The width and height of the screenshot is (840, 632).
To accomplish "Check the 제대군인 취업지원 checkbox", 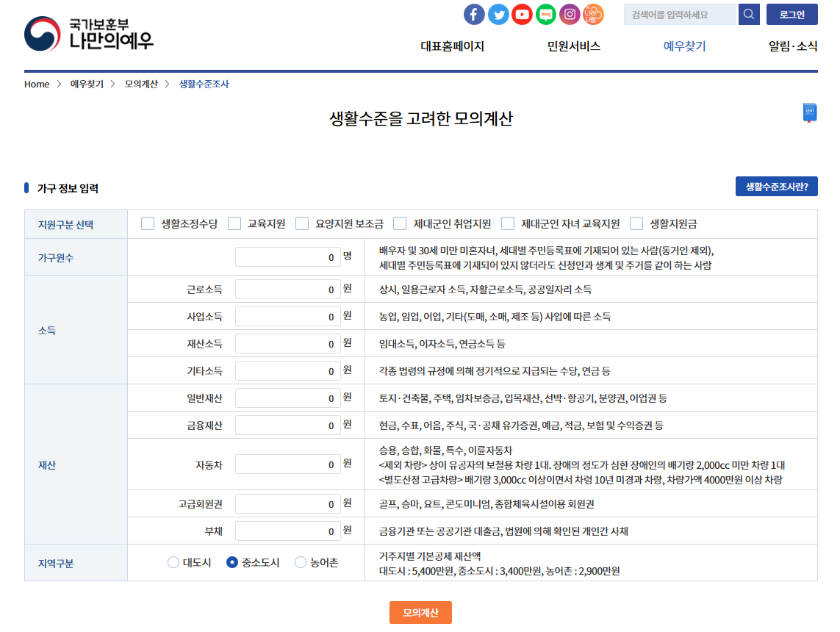I will pos(399,223).
